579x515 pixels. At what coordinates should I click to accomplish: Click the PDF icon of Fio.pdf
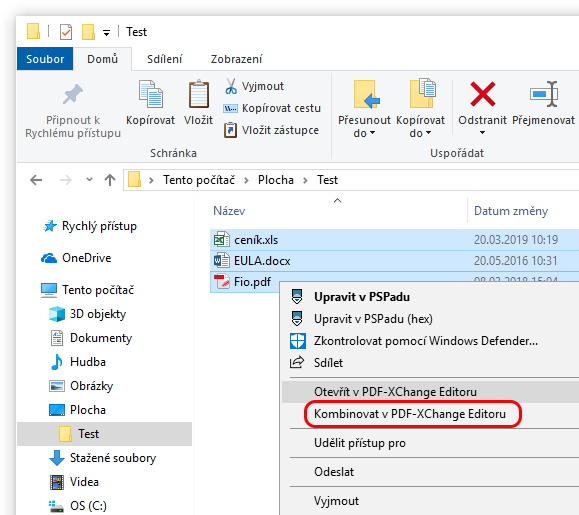click(222, 282)
